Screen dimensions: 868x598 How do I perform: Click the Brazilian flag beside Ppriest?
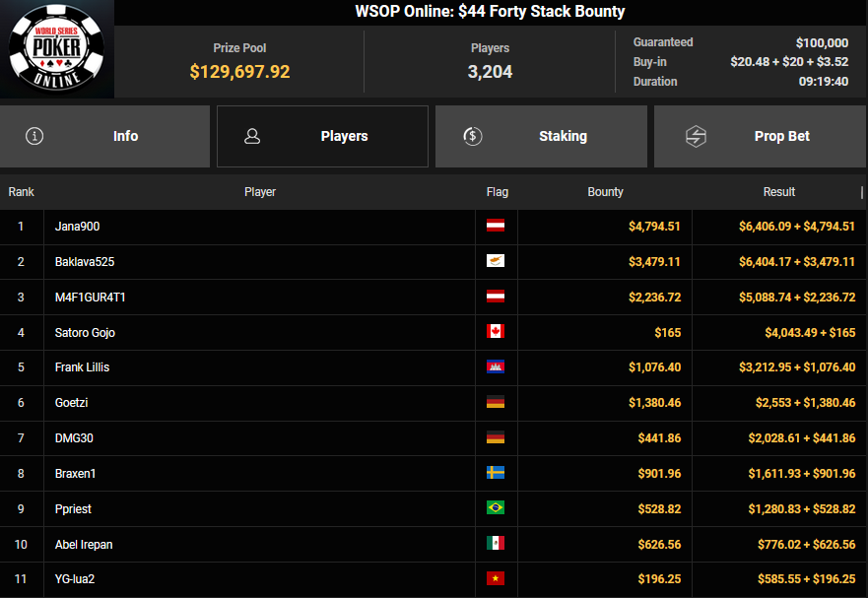click(496, 508)
